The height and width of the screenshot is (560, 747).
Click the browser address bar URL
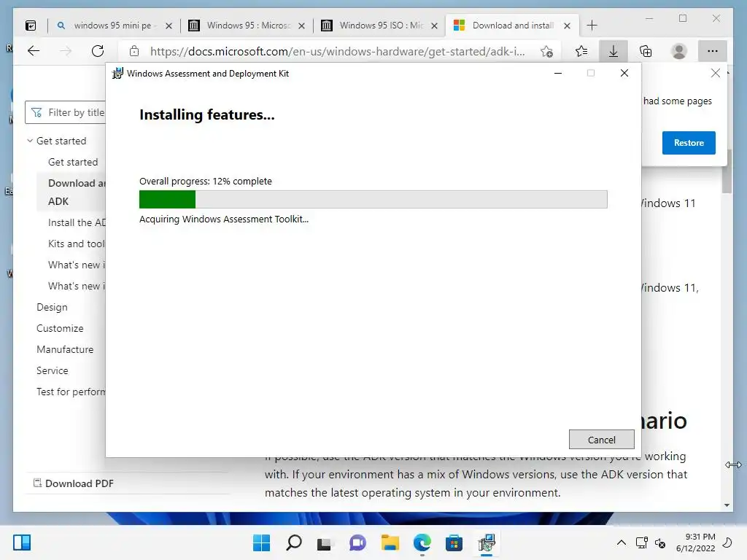pyautogui.click(x=338, y=52)
